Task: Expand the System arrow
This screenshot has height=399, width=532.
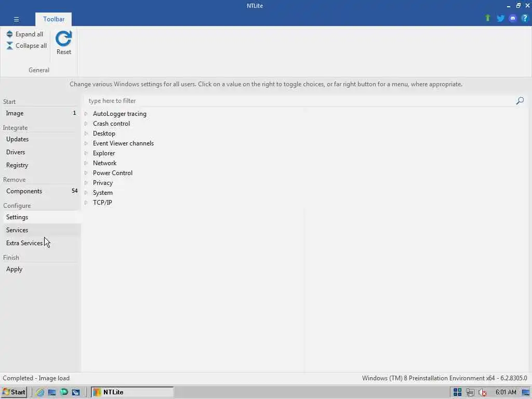Action: 86,192
